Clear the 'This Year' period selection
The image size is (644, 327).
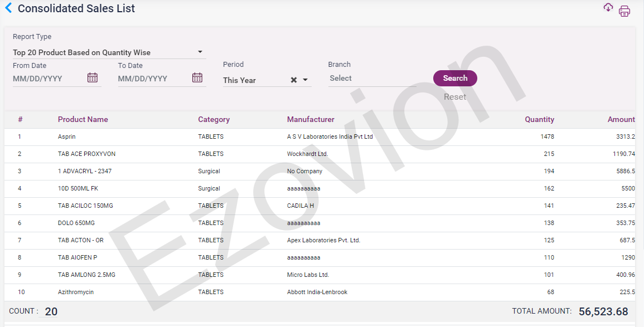[x=293, y=80]
